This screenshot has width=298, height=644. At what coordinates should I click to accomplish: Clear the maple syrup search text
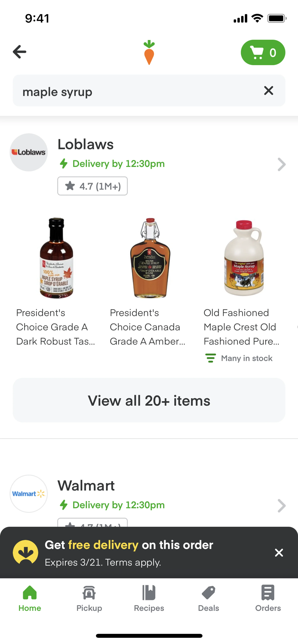coord(269,90)
